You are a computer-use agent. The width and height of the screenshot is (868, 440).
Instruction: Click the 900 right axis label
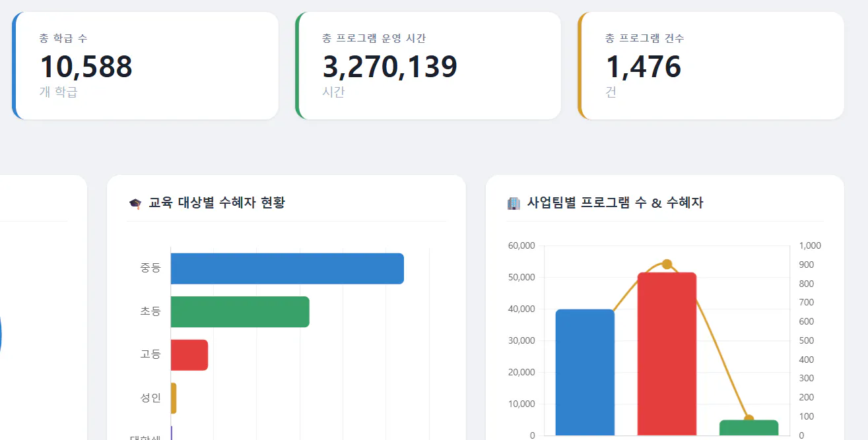pyautogui.click(x=807, y=265)
